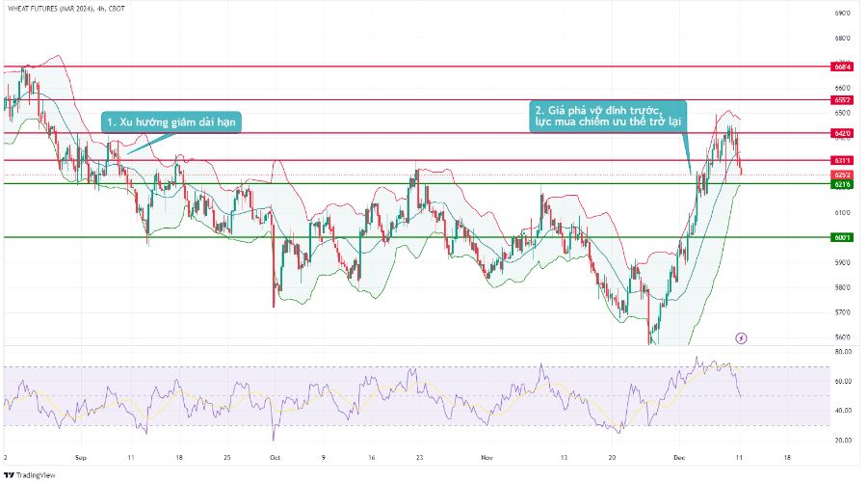The height and width of the screenshot is (484, 868).
Task: Click the 631'1 red price tag
Action: (841, 160)
